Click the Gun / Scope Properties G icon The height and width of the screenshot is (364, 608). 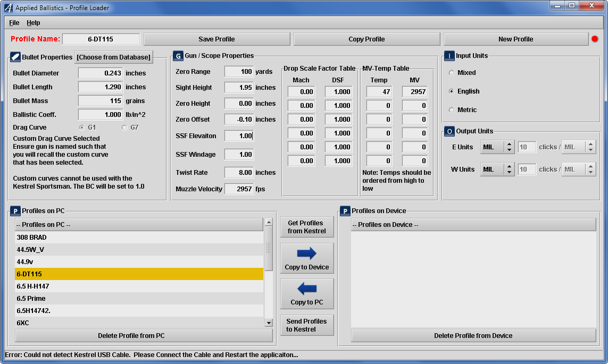[178, 56]
